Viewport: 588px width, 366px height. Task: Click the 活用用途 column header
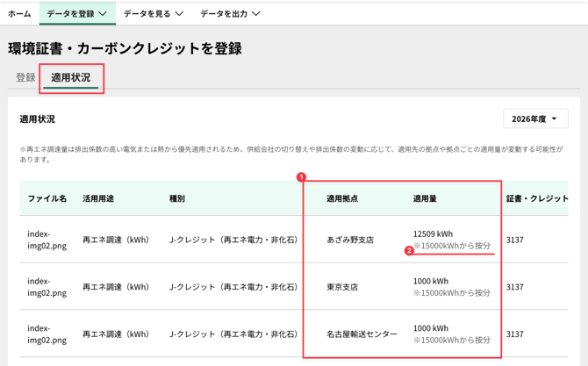(98, 198)
